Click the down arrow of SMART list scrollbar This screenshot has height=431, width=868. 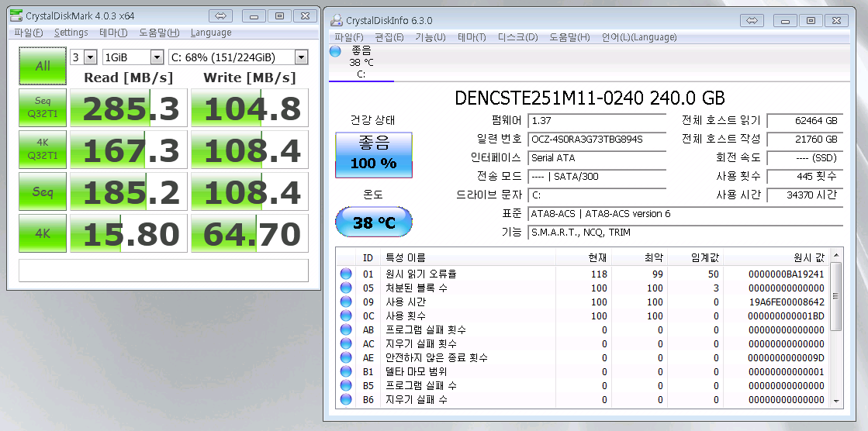(x=836, y=402)
